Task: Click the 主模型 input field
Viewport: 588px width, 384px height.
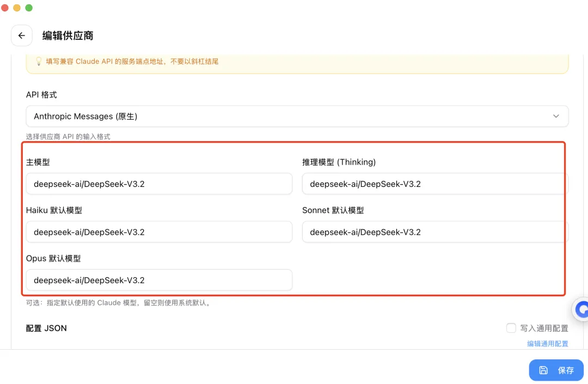Action: [159, 184]
